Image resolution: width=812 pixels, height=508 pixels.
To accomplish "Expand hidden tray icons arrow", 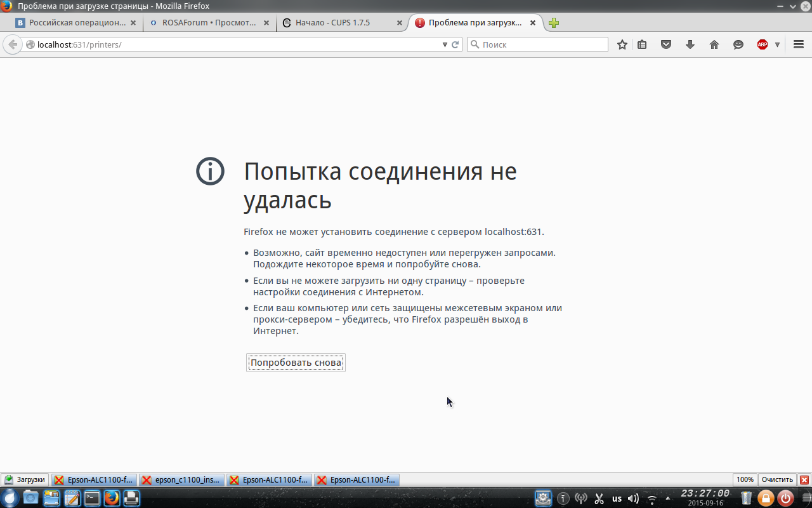I will click(x=667, y=498).
